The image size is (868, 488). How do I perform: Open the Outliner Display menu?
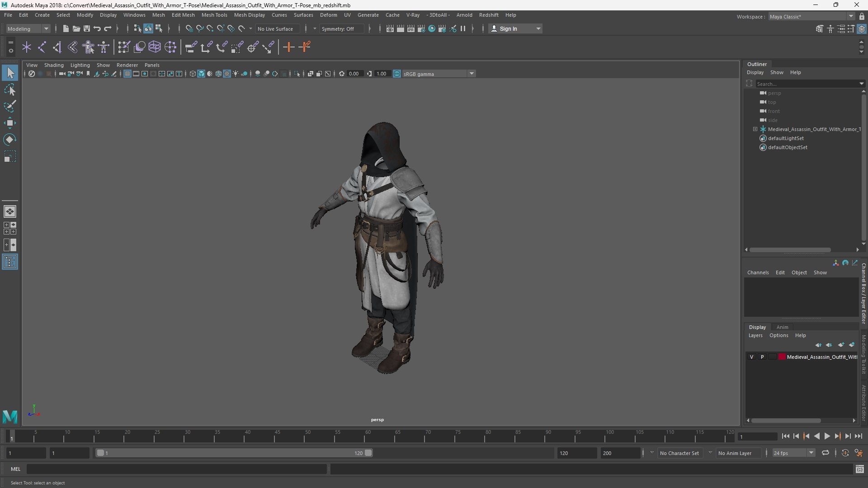point(755,72)
